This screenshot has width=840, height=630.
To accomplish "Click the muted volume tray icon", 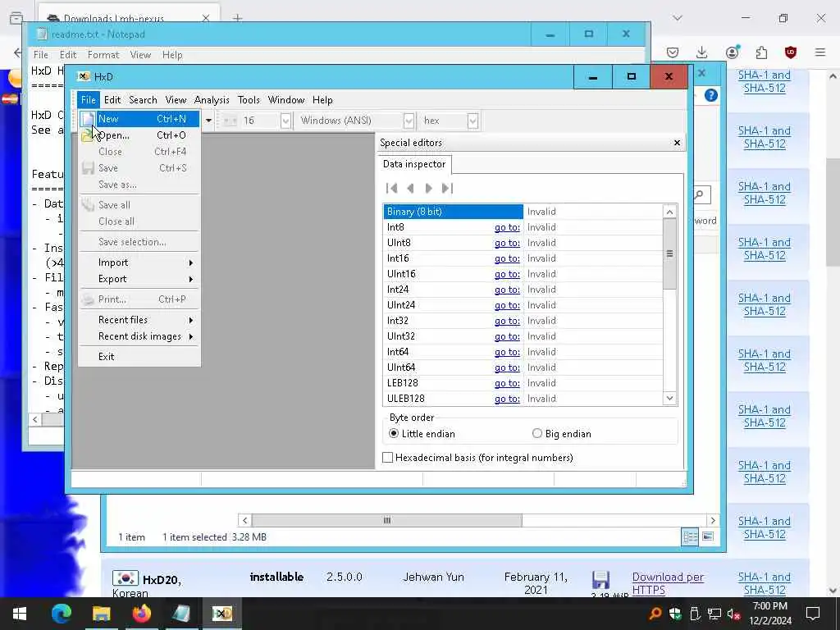I will 734,614.
